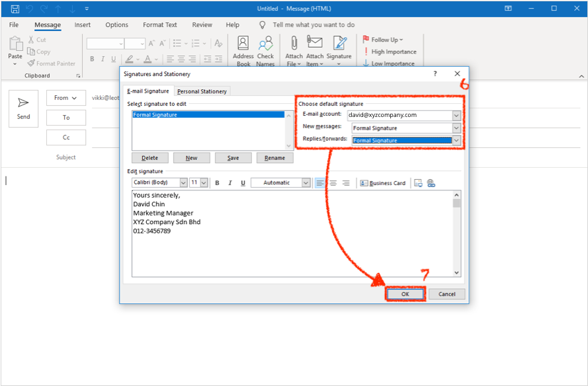
Task: Select Formal Signature in the signature list
Action: [208, 115]
